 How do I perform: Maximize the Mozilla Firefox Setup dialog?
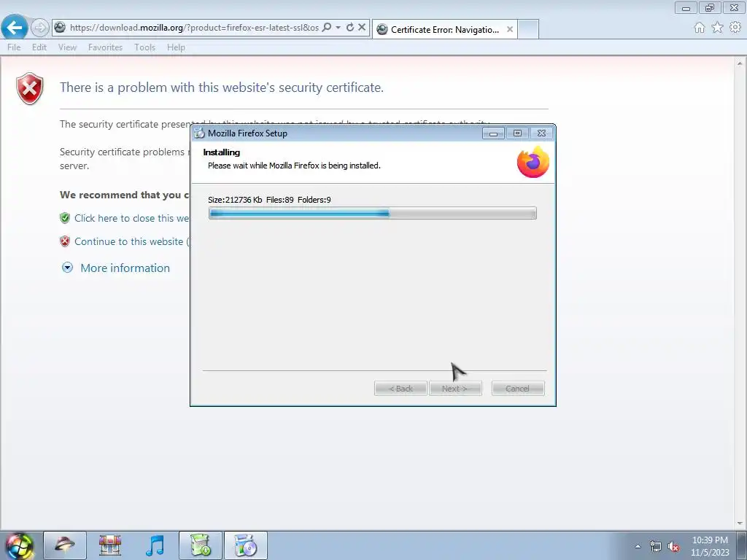point(517,133)
